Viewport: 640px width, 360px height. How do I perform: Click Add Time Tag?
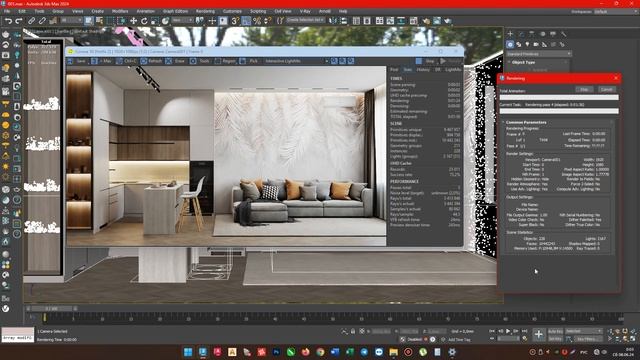click(459, 340)
